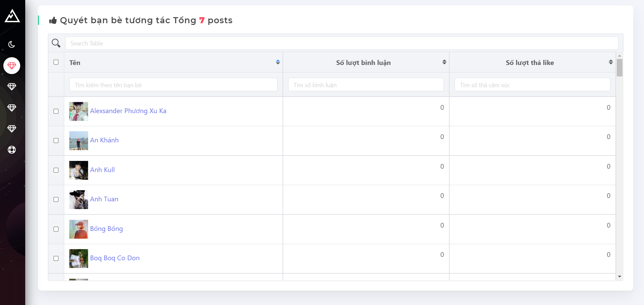Click the table scrollbar down arrow
Screen dimensions: 644x305
click(619, 277)
